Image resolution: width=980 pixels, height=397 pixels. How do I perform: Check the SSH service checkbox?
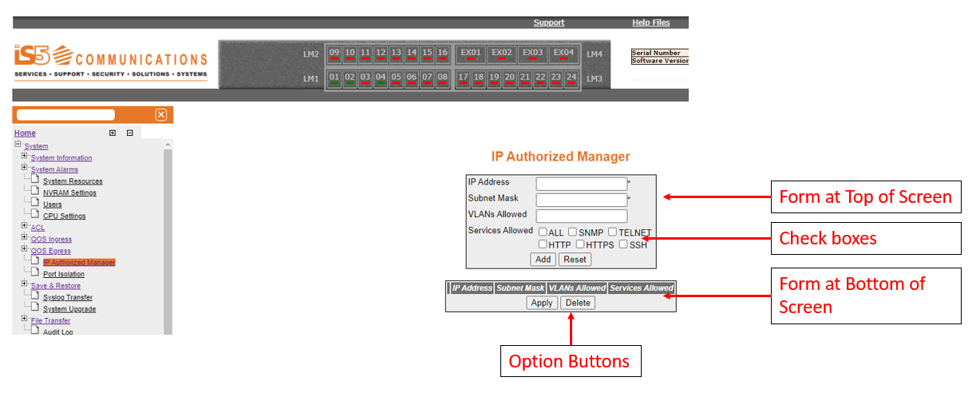tap(623, 244)
